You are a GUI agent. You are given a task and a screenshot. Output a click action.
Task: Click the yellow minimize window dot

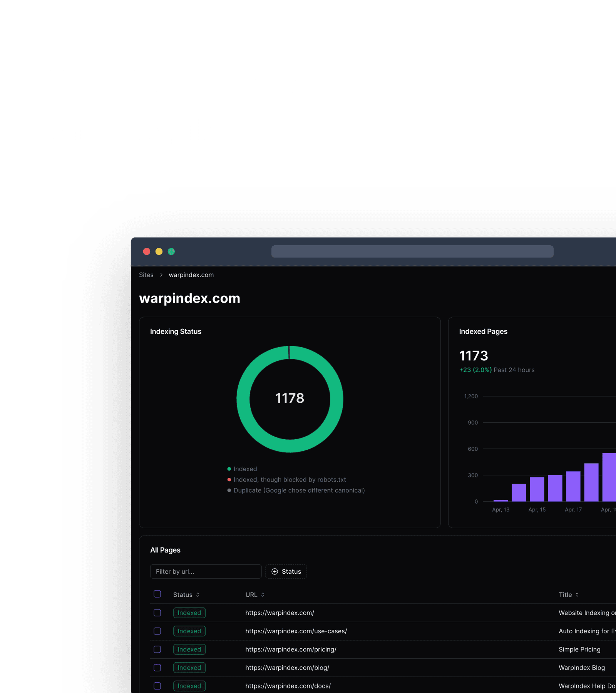[159, 251]
